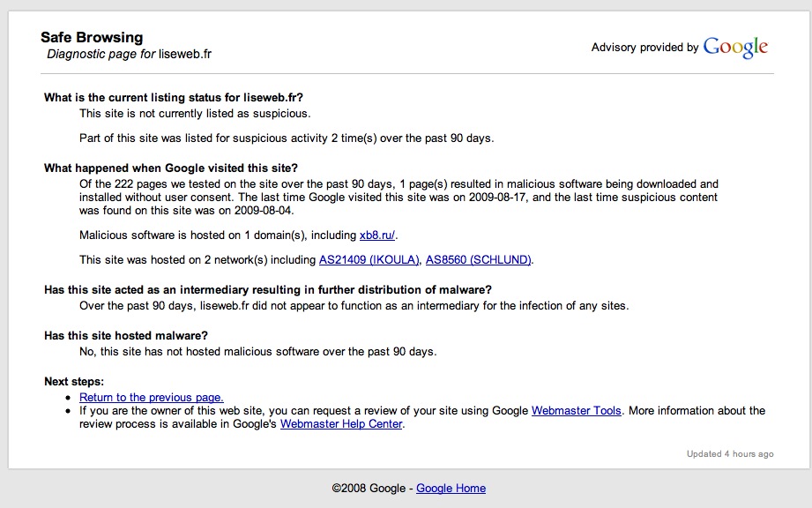The width and height of the screenshot is (812, 508).
Task: Open the Webmaster Tools link
Action: tap(576, 410)
